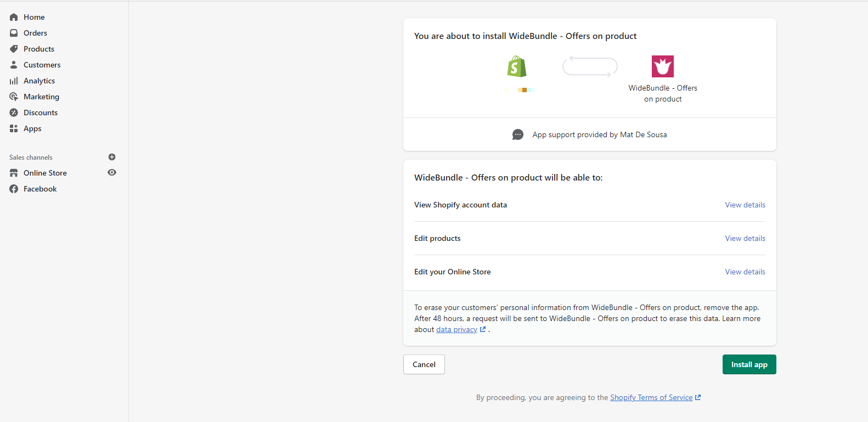868x422 pixels.
Task: View details for Shopify account data permission
Action: pos(745,205)
